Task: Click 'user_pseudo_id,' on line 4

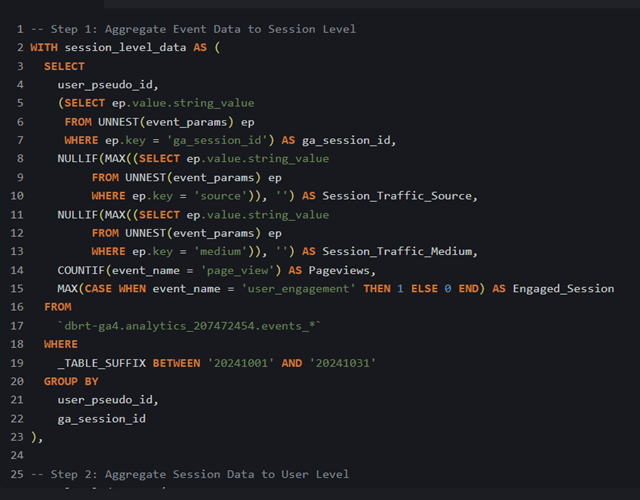Action: click(108, 85)
